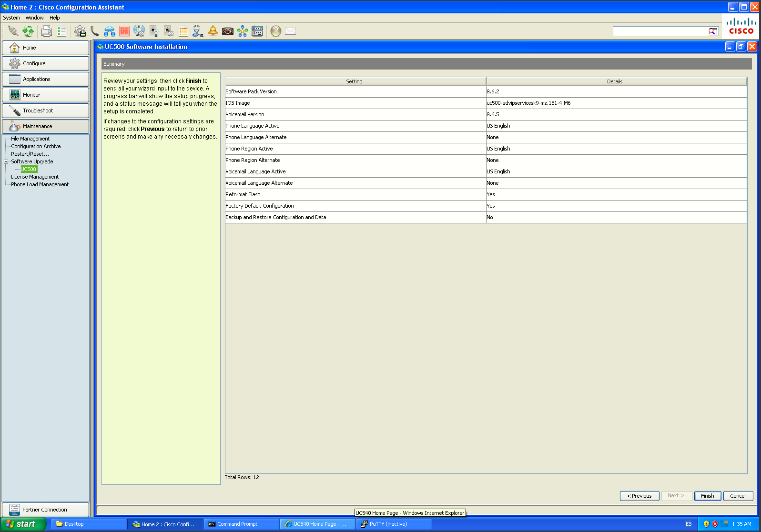Click the dashboard gauge icon

(x=228, y=31)
